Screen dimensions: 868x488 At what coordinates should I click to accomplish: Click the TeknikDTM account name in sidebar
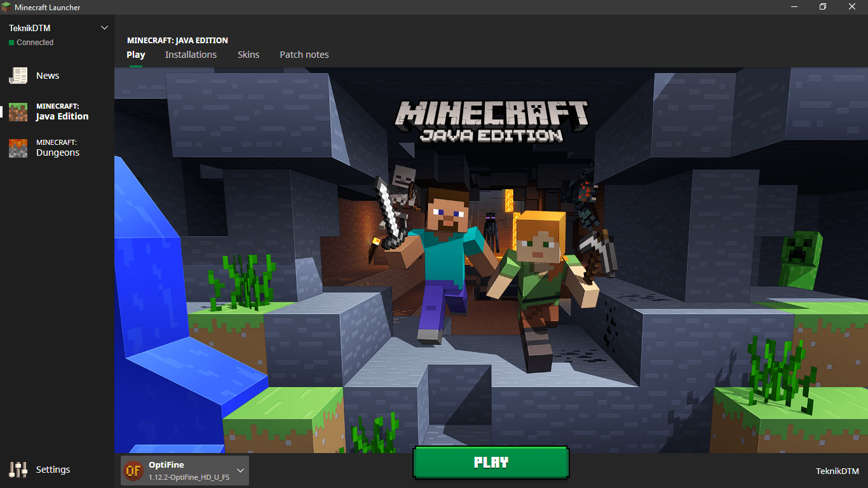[x=31, y=28]
